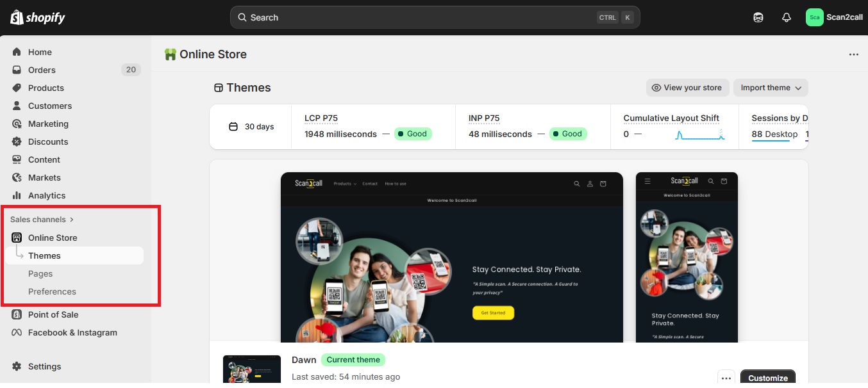
Task: Open the notifications bell
Action: (787, 17)
